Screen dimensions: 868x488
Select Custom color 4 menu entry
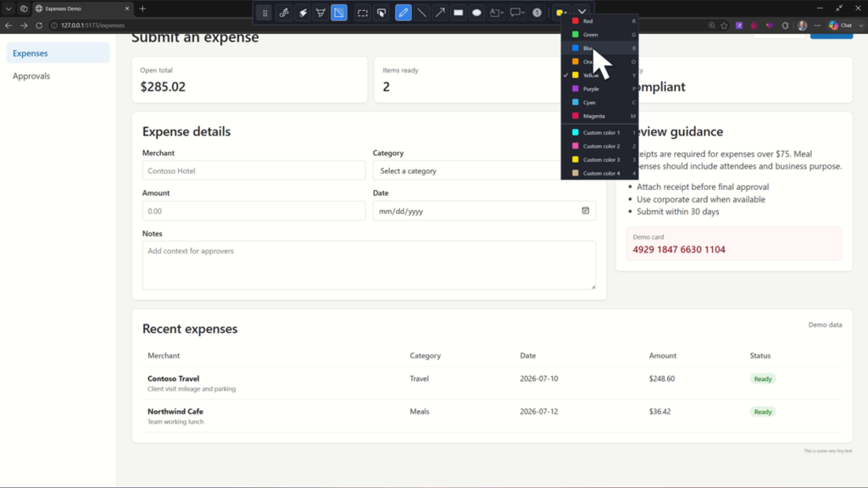coord(599,173)
